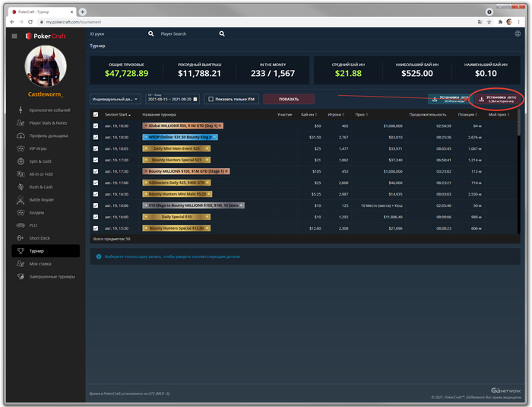
Task: Download the 5,384 hand histories with Установка button
Action: coord(497,99)
